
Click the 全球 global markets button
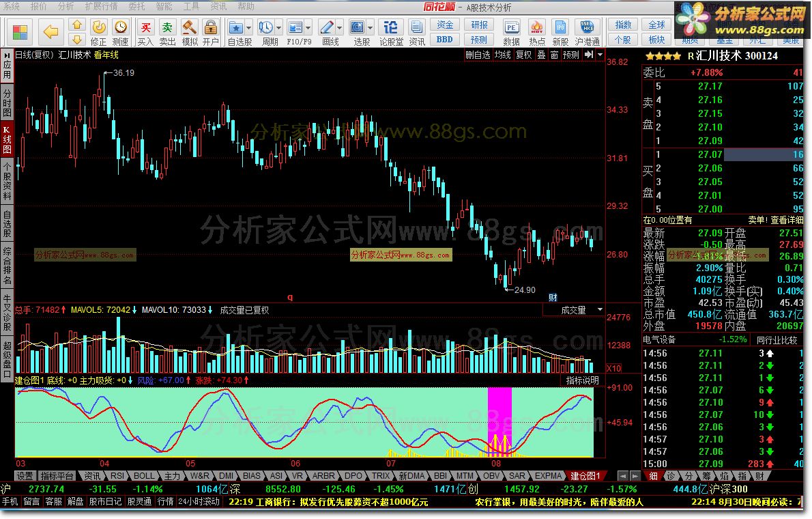click(656, 25)
